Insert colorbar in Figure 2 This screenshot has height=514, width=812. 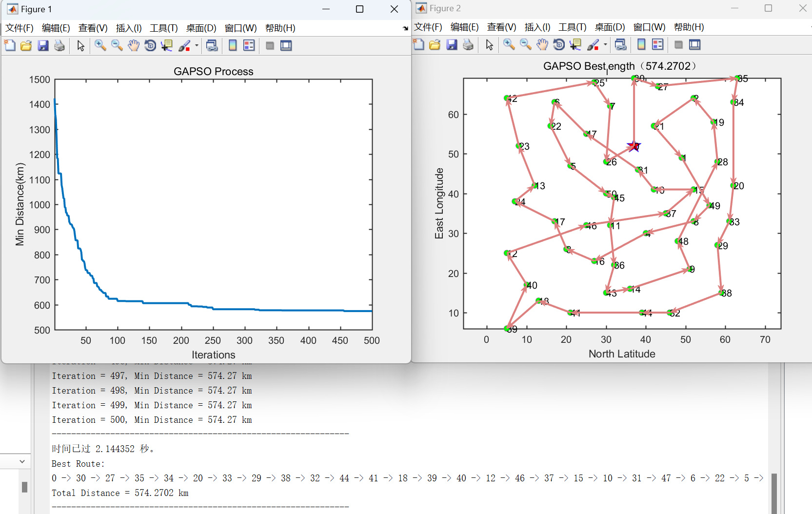coord(641,45)
